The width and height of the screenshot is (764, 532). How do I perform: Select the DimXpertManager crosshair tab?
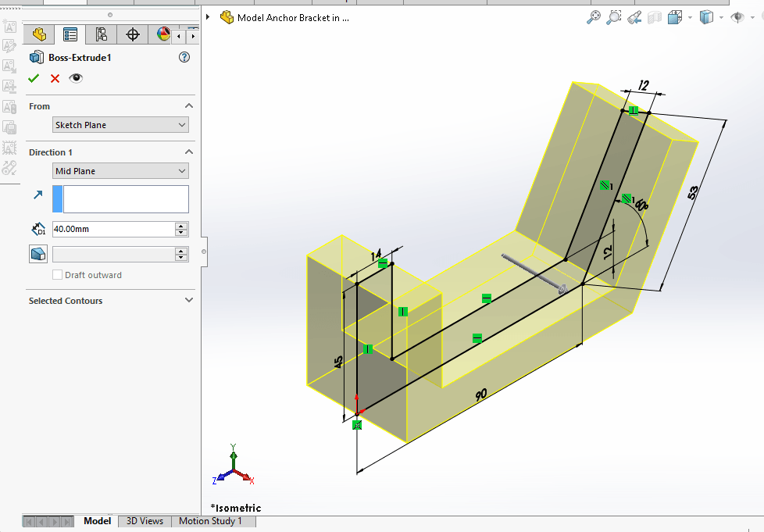133,34
